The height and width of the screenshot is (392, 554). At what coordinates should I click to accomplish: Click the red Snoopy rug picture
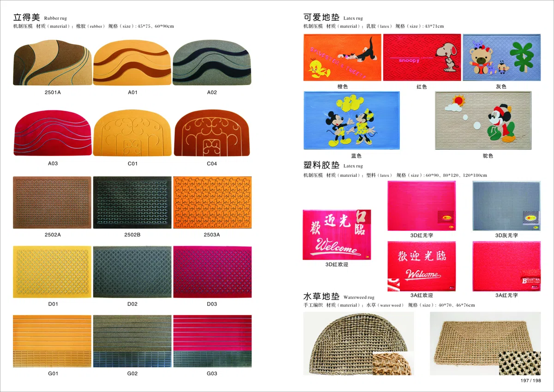(x=422, y=57)
